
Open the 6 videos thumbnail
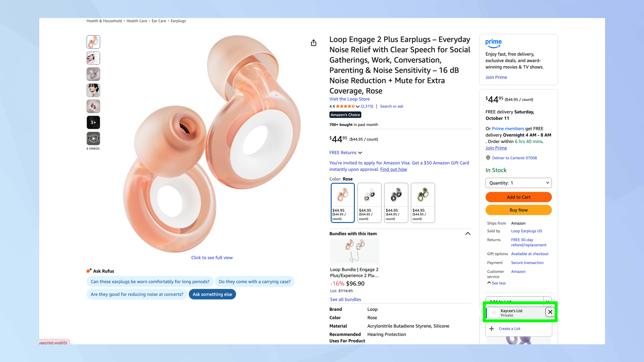tap(93, 139)
